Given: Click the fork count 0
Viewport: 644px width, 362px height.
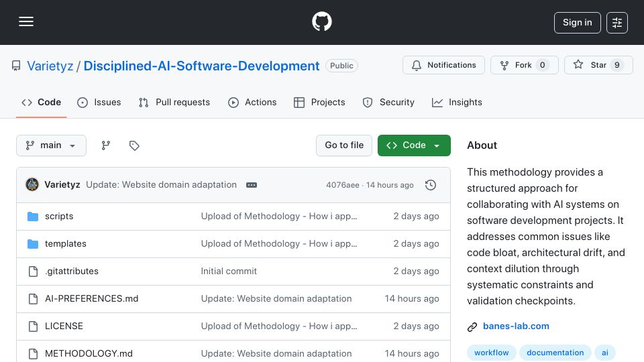Looking at the screenshot, I should click(542, 65).
